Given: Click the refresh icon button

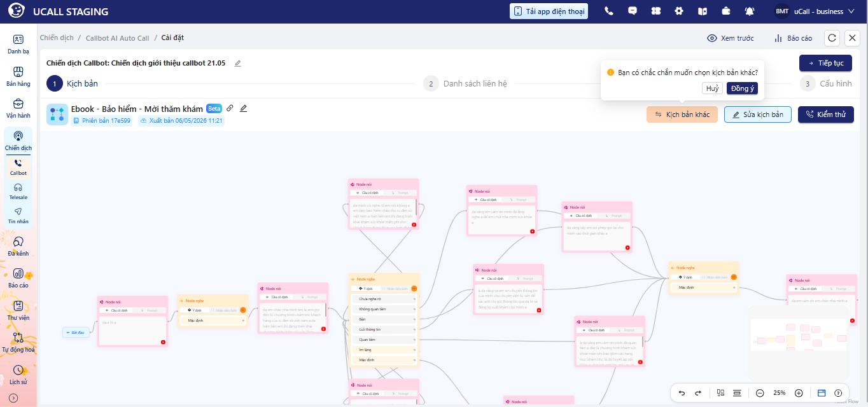Looking at the screenshot, I should click(x=832, y=38).
